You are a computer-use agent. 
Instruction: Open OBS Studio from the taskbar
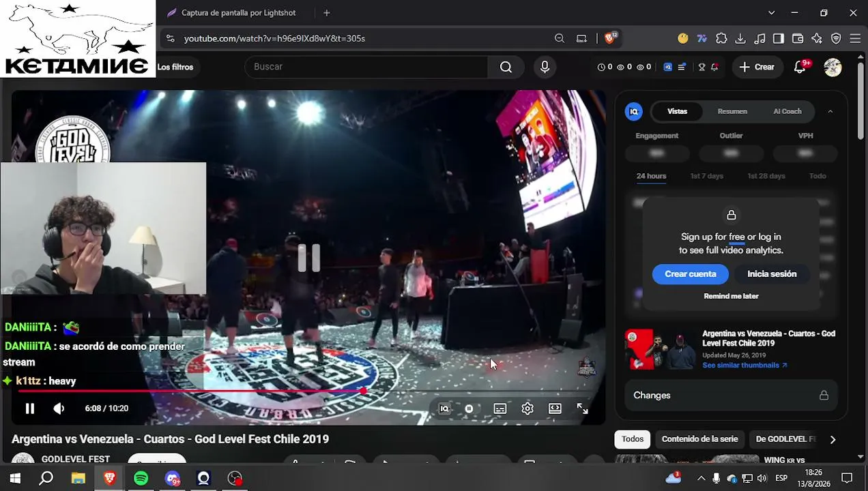coord(235,478)
